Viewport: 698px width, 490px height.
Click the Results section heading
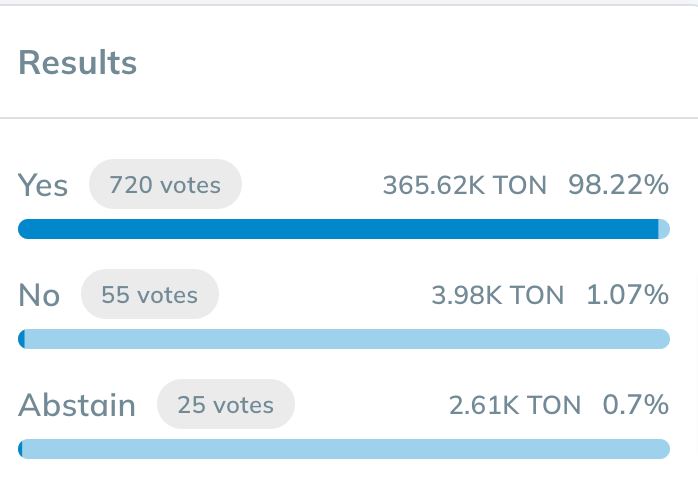coord(78,63)
